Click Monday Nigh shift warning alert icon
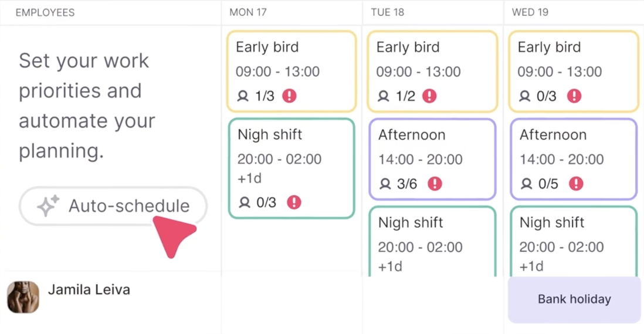The width and height of the screenshot is (644, 334). click(x=294, y=203)
